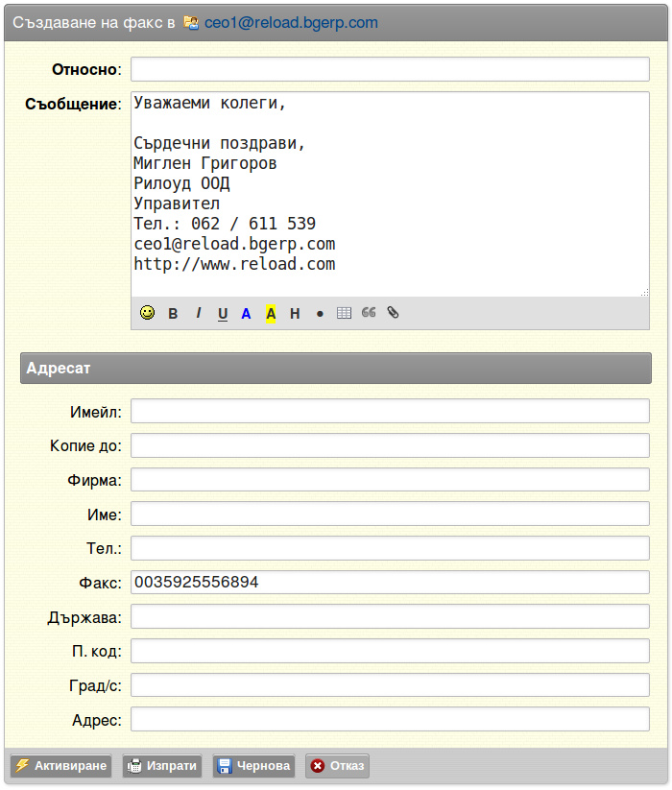Focus the Имейл input field
Screen dimensions: 672x790
pos(390,411)
